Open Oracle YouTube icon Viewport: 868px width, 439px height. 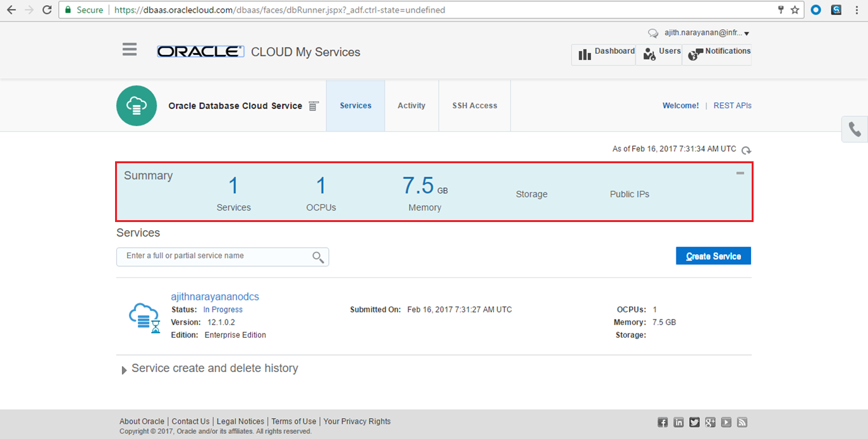pos(727,423)
